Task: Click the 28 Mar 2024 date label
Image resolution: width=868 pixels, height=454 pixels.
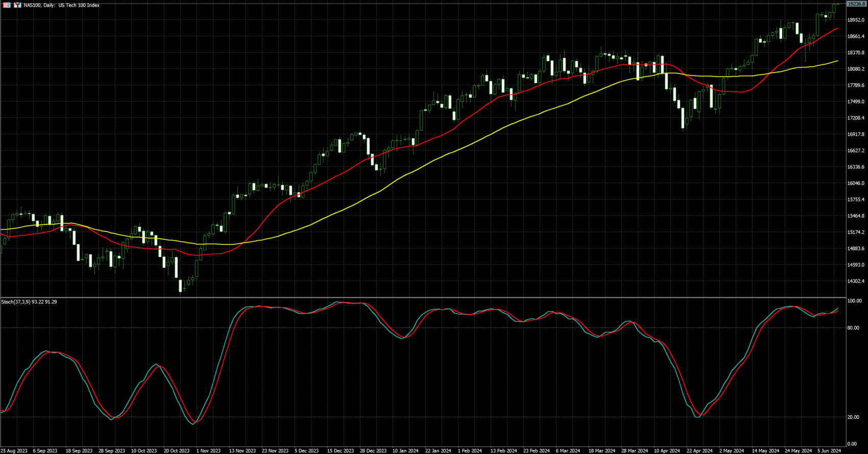Action: pos(634,451)
